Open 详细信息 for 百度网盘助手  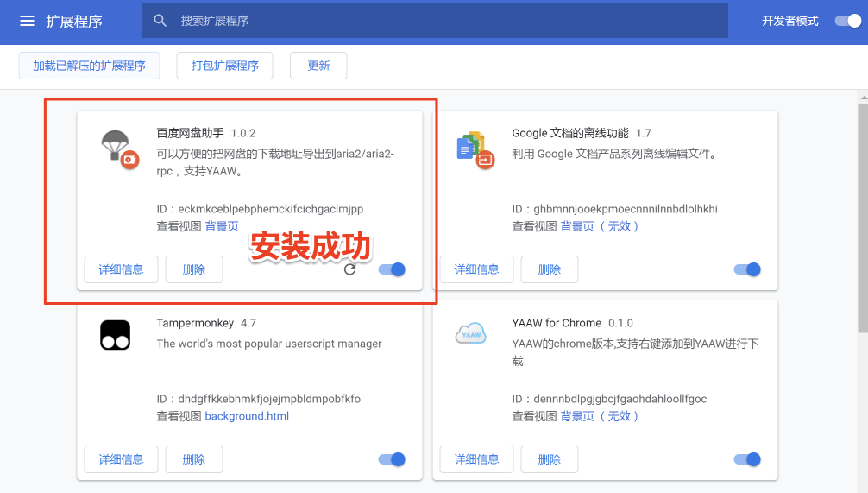coord(122,269)
